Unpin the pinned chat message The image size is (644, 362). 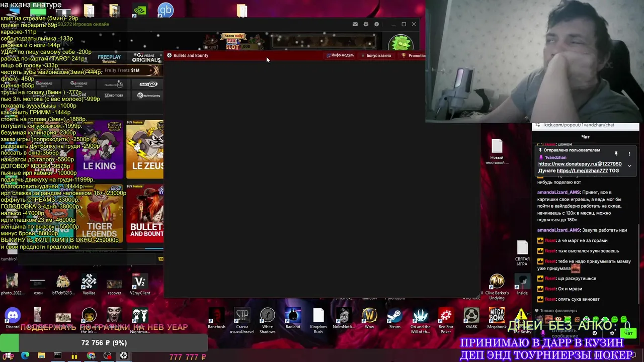616,153
